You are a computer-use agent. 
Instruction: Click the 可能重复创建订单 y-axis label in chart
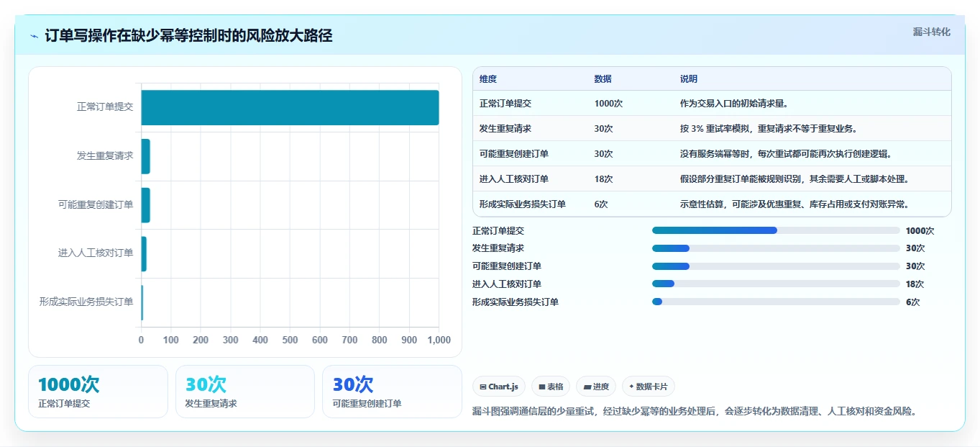96,204
